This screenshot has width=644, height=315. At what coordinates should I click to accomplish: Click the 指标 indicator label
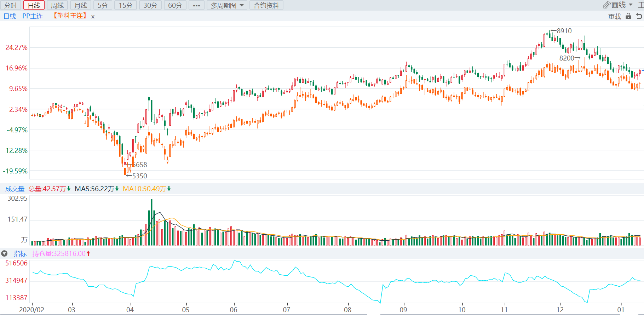coord(20,254)
